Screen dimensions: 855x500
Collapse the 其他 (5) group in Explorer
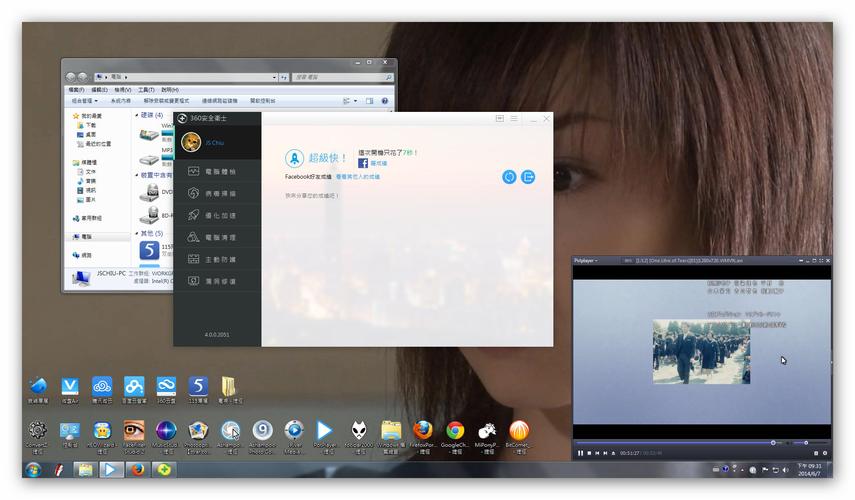[x=138, y=232]
